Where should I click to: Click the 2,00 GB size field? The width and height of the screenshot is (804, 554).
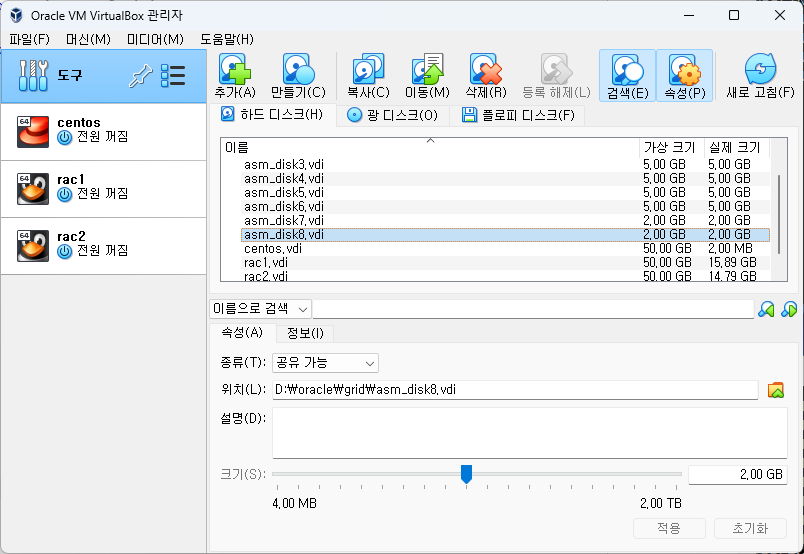click(737, 474)
